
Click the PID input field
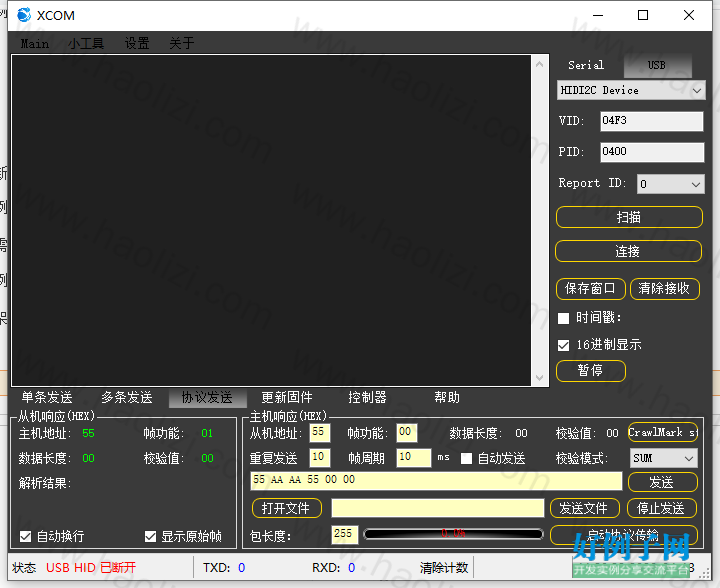coord(652,152)
